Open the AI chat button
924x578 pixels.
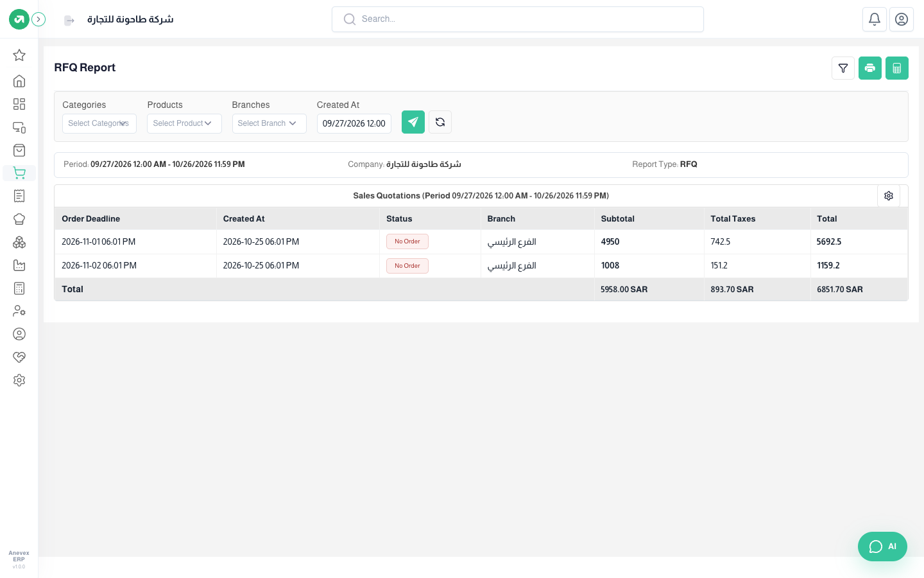click(882, 547)
